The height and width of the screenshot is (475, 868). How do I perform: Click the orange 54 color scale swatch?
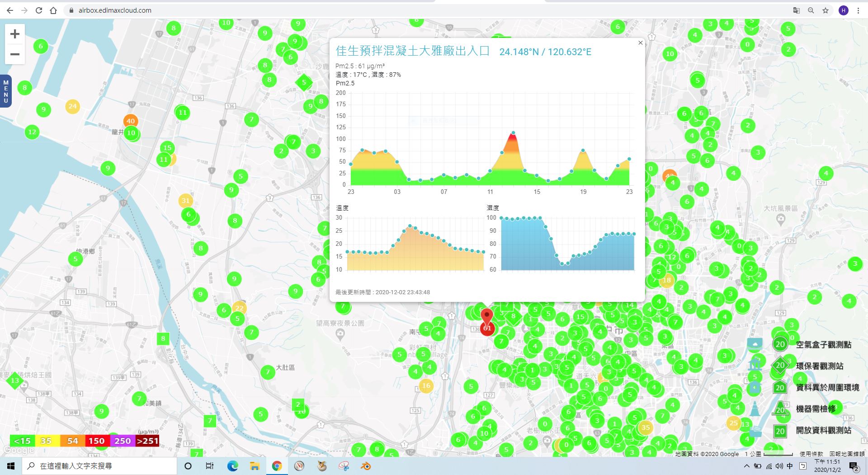pos(72,441)
